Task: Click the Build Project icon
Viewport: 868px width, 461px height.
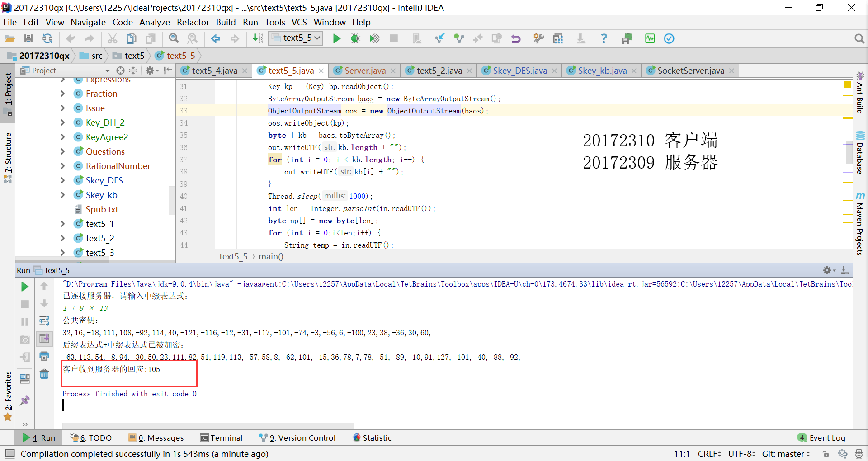Action: pos(258,39)
